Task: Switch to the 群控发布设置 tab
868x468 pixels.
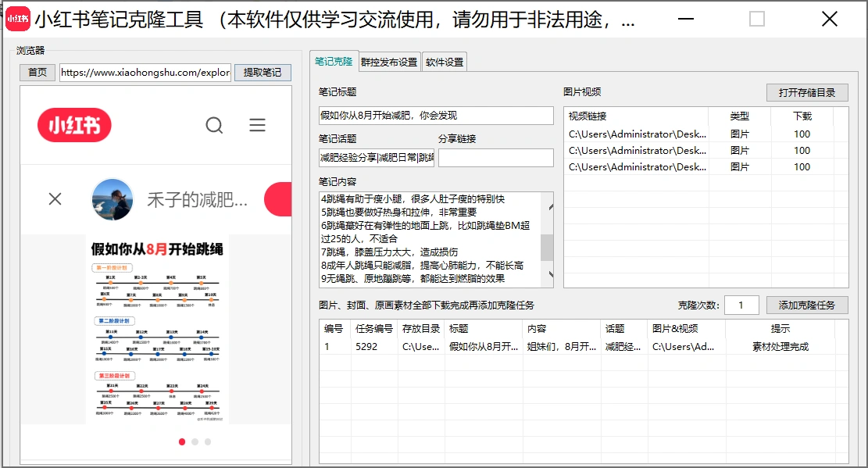Action: (x=389, y=62)
